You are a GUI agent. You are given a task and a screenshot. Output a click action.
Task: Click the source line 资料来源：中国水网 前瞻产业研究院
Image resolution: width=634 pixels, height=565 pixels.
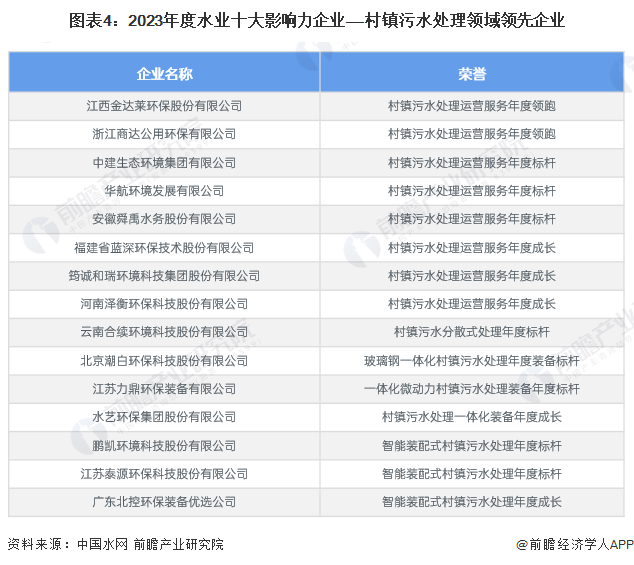tap(115, 544)
